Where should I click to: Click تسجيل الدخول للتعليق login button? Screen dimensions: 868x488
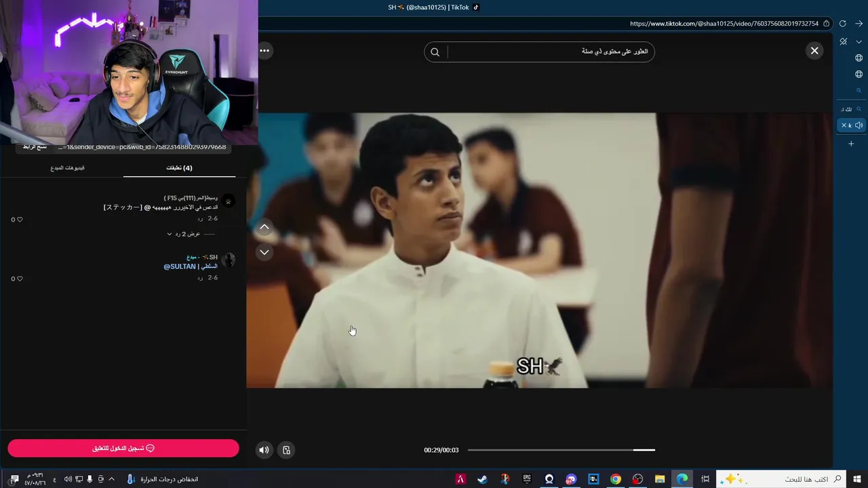pyautogui.click(x=123, y=448)
